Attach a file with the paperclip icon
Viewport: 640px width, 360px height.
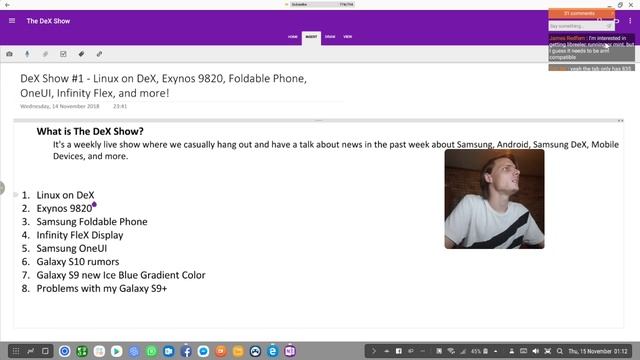(x=45, y=54)
